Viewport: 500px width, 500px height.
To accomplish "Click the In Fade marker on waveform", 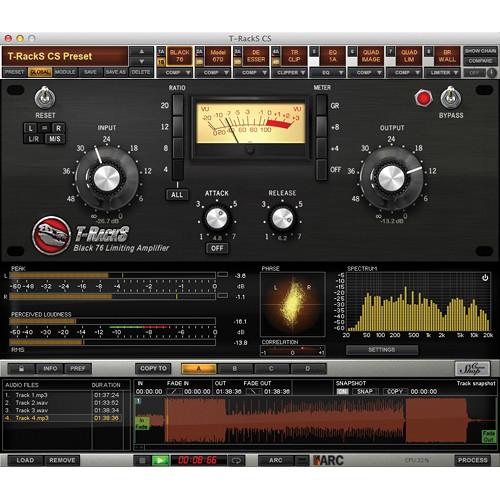I will [x=141, y=423].
